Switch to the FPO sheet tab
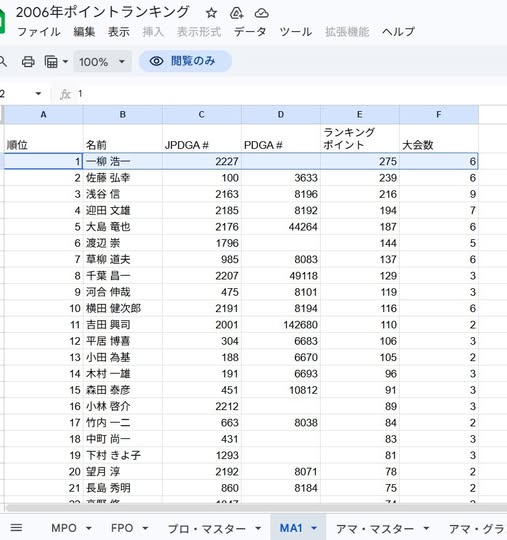 point(122,528)
